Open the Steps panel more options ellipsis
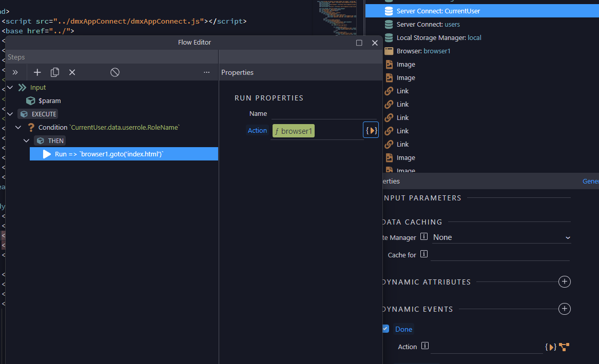Viewport: 599px width, 364px height. coord(207,72)
